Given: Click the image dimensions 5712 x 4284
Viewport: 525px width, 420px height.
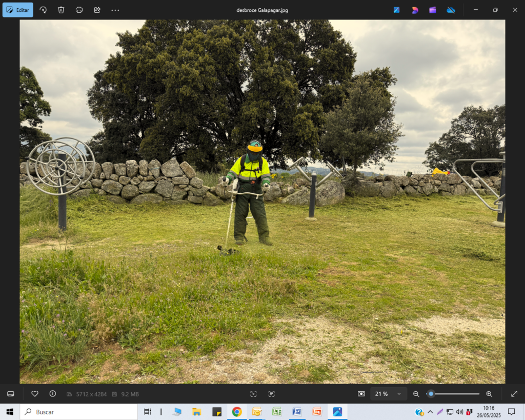Looking at the screenshot, I should pyautogui.click(x=91, y=394).
